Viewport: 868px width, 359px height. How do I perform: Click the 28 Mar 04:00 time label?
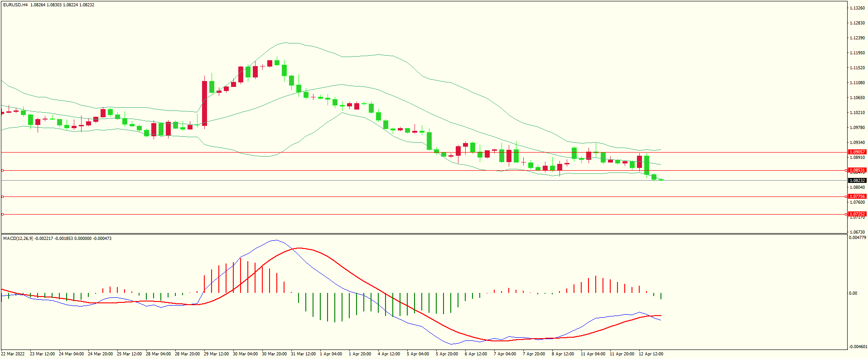[x=158, y=354]
